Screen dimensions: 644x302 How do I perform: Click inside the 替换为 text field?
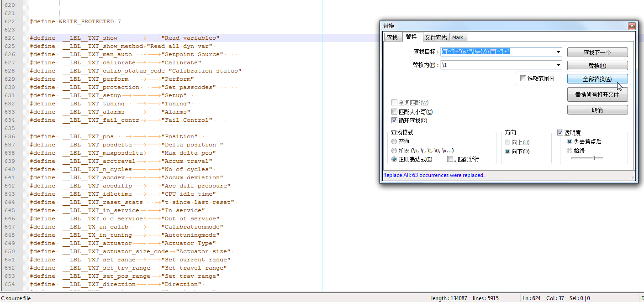coord(498,65)
